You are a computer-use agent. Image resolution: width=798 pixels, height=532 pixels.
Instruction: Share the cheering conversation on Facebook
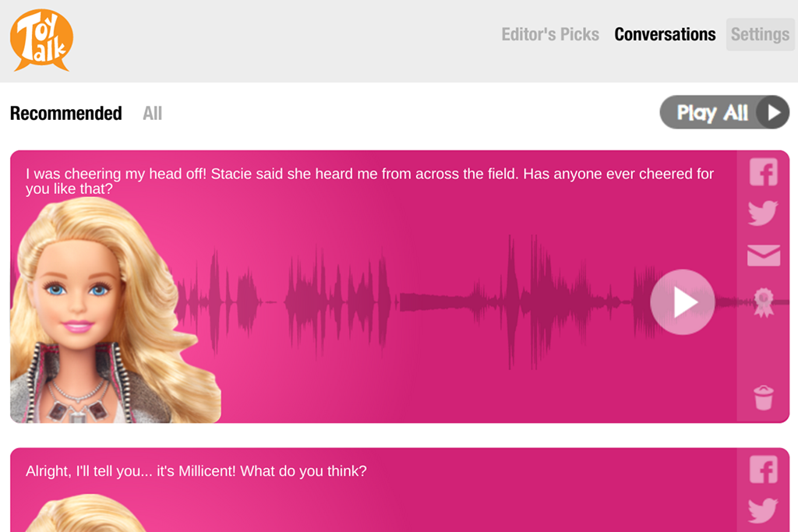point(764,172)
